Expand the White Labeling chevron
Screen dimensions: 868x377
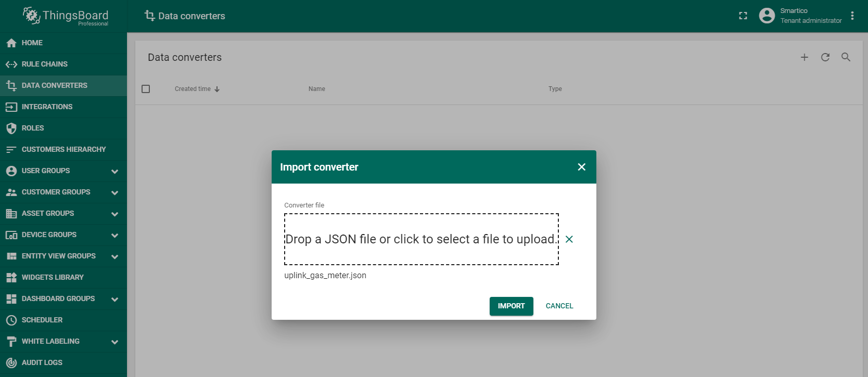point(114,342)
